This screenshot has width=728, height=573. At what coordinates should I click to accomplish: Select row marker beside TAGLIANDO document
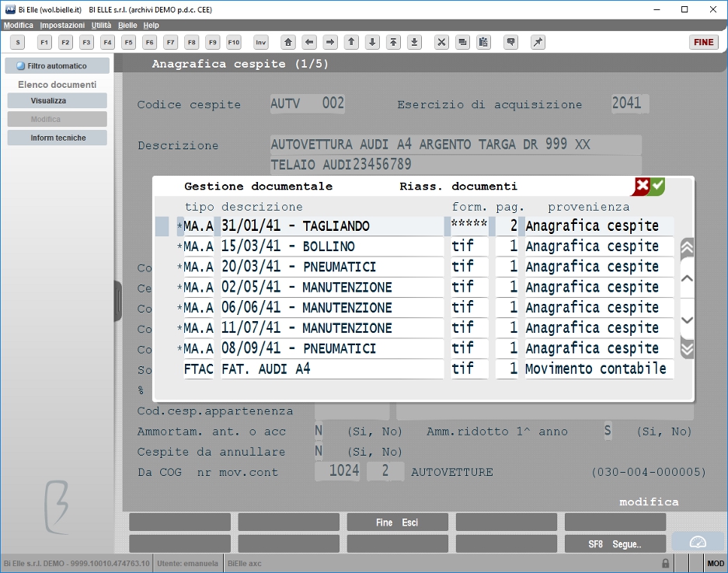coord(162,226)
